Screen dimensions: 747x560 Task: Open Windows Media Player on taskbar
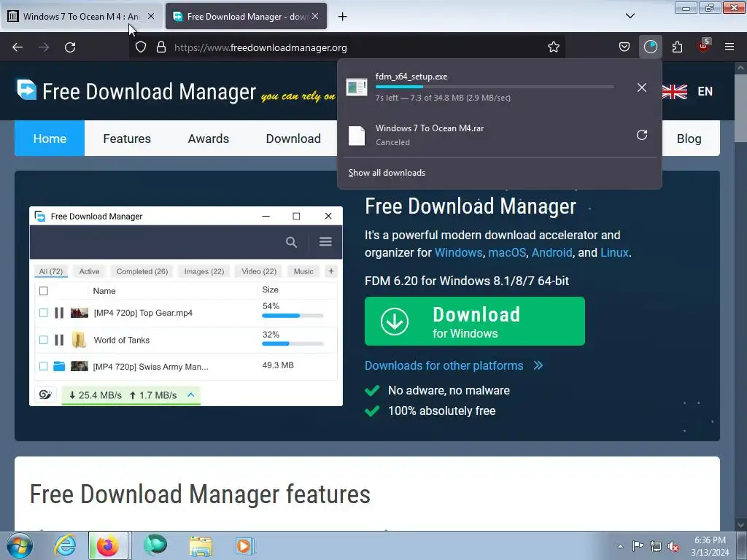click(245, 545)
